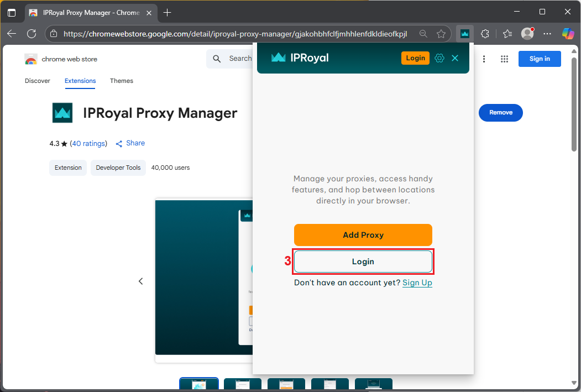Click the IPRoyal crown logo in popup
Viewport: 581px width, 392px height.
[278, 58]
